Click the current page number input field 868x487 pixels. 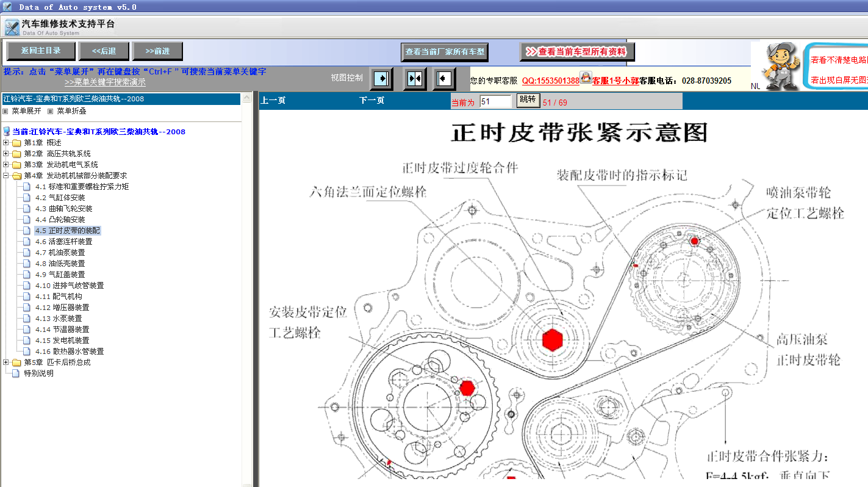[x=495, y=102]
